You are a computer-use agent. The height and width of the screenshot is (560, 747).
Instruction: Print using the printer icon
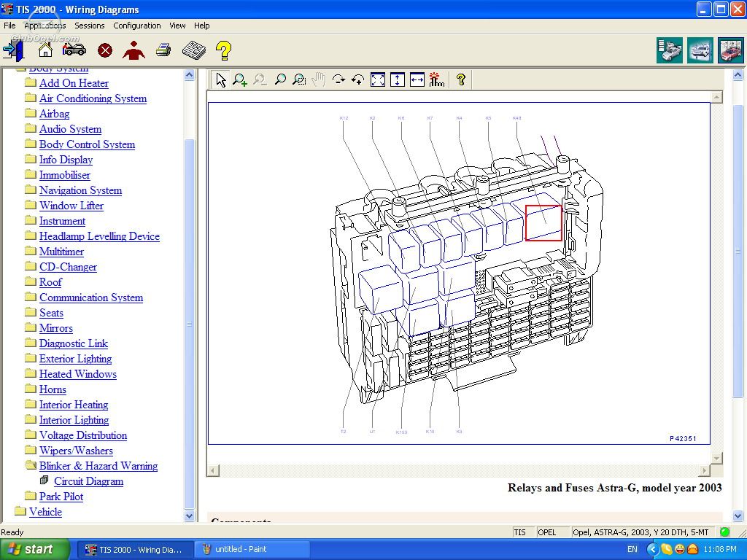tap(163, 50)
